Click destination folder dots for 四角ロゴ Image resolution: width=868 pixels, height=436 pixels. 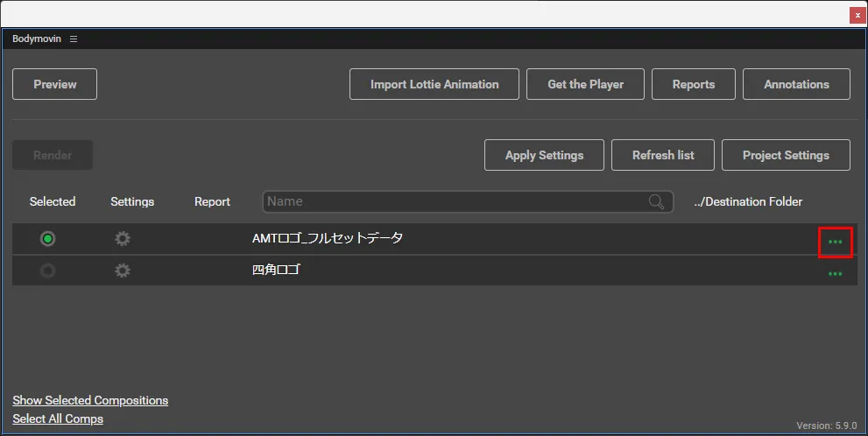(835, 274)
